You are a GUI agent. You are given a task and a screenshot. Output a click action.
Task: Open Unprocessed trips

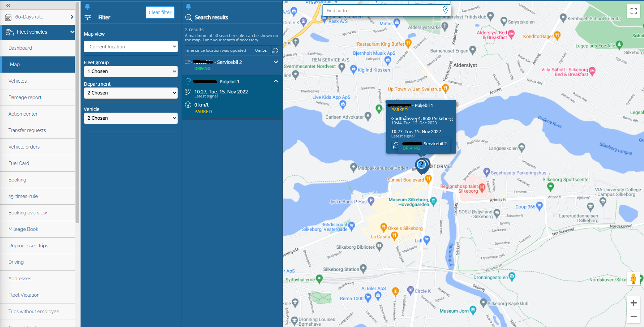(38, 246)
